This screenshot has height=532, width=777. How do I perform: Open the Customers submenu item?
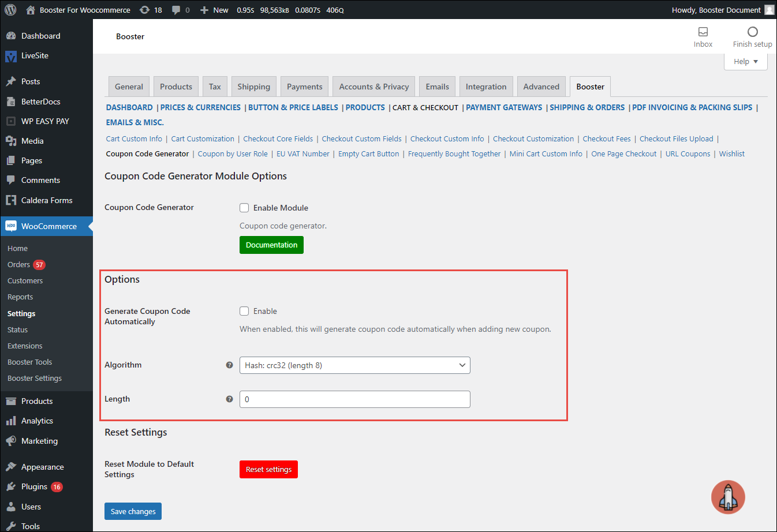click(x=25, y=281)
